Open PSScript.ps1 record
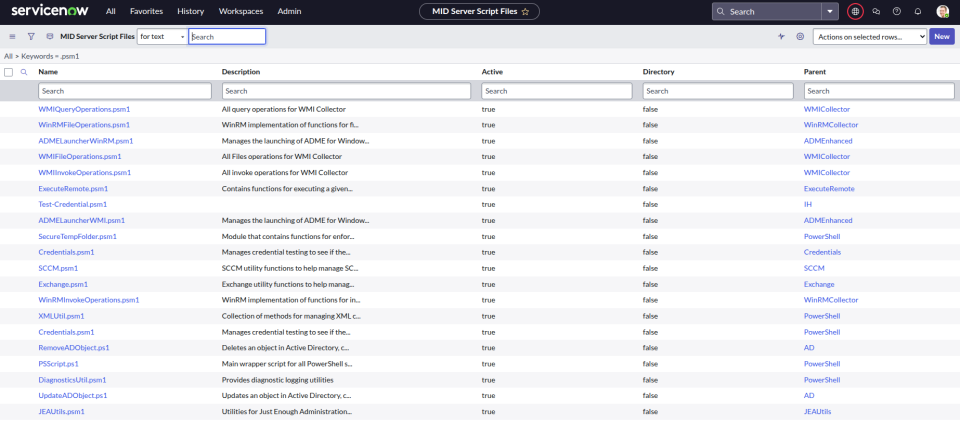 point(58,364)
